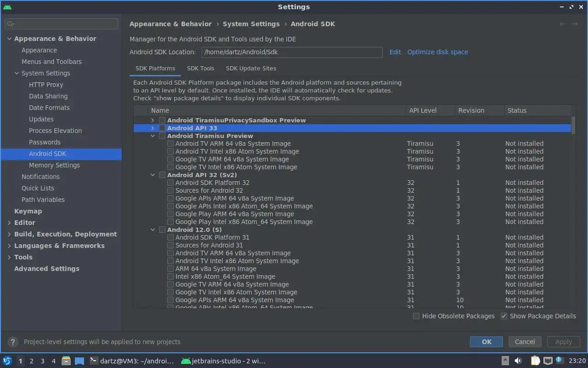Click the volume speaker tray icon
Screen dimensions: 588x368
(x=518, y=361)
